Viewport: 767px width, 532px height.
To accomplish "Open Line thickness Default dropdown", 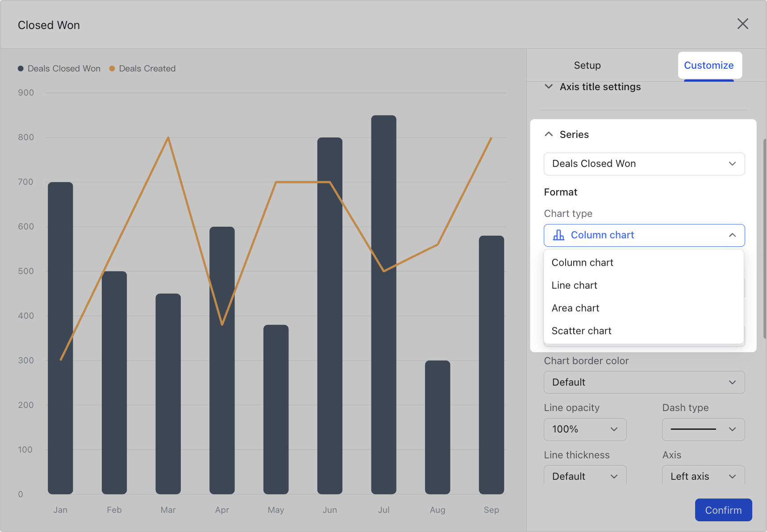I will coord(585,475).
